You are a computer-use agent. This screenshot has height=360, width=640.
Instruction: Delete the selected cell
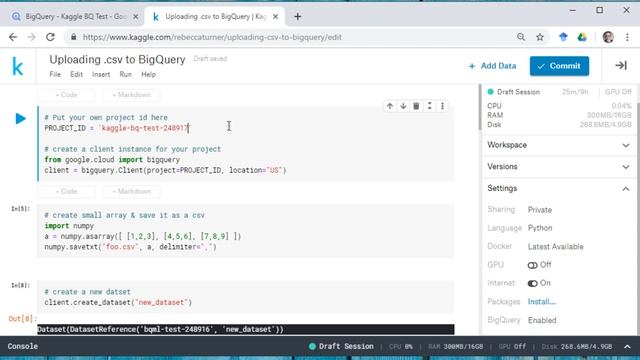[416, 106]
